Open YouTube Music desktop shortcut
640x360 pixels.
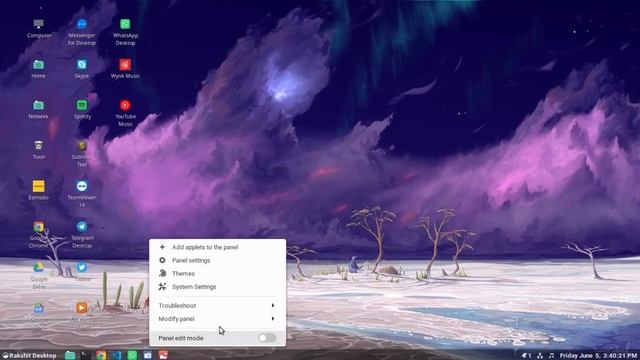click(125, 105)
